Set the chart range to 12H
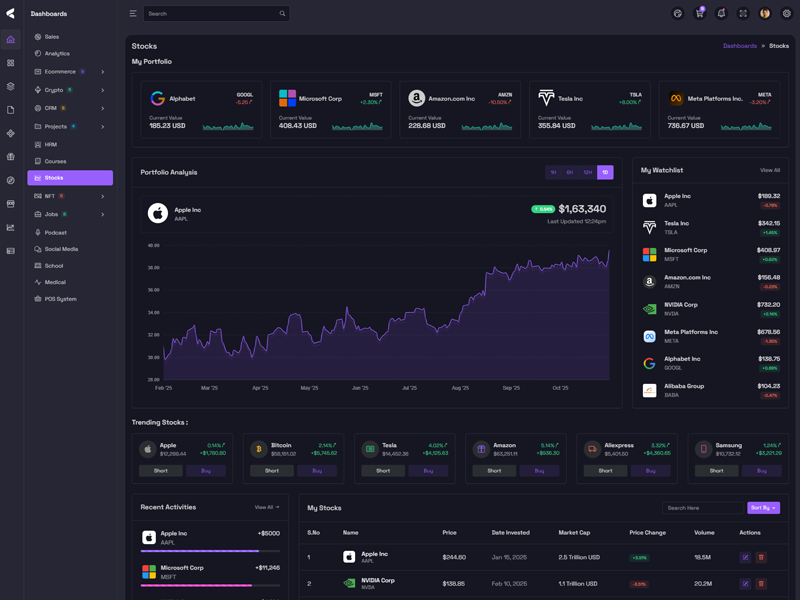 (x=588, y=172)
